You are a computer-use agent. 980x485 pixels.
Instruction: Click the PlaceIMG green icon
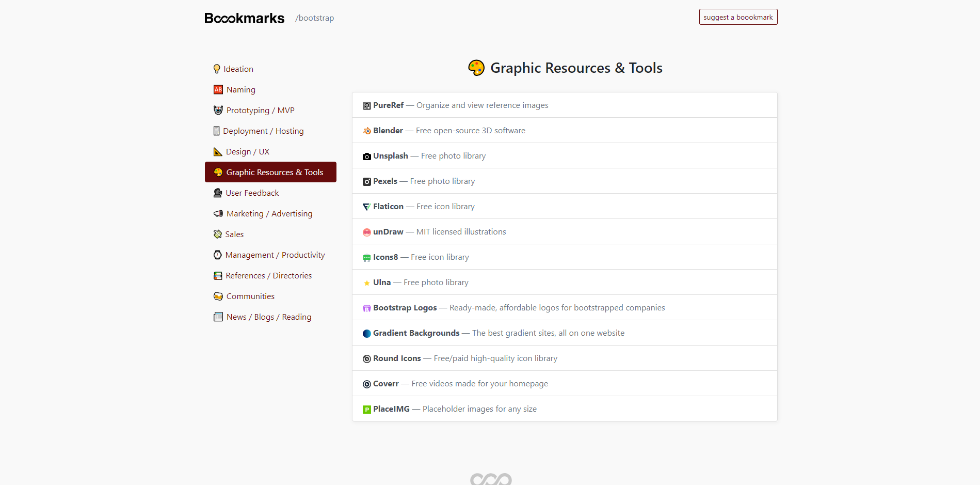tap(367, 410)
